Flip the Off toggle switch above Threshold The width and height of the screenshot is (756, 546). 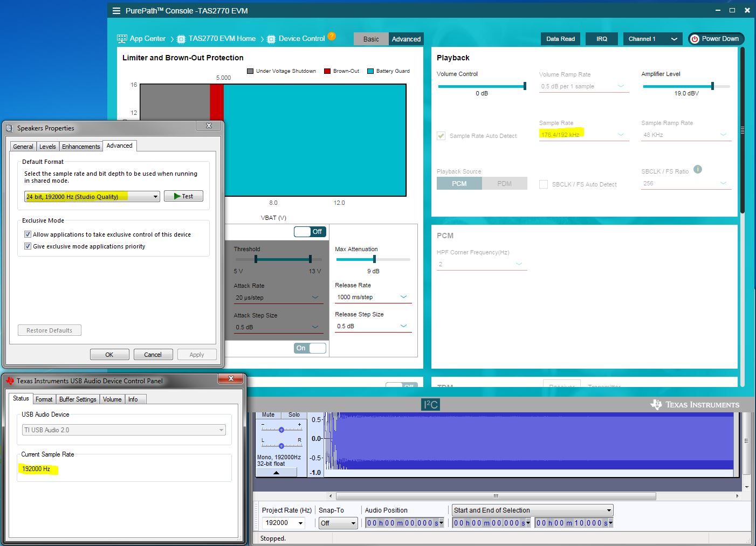click(310, 232)
